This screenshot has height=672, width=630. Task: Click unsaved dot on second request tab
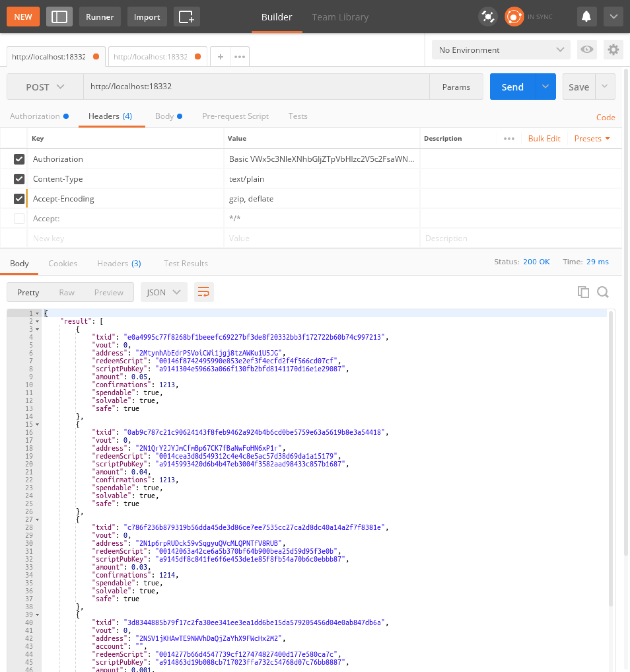click(x=198, y=57)
